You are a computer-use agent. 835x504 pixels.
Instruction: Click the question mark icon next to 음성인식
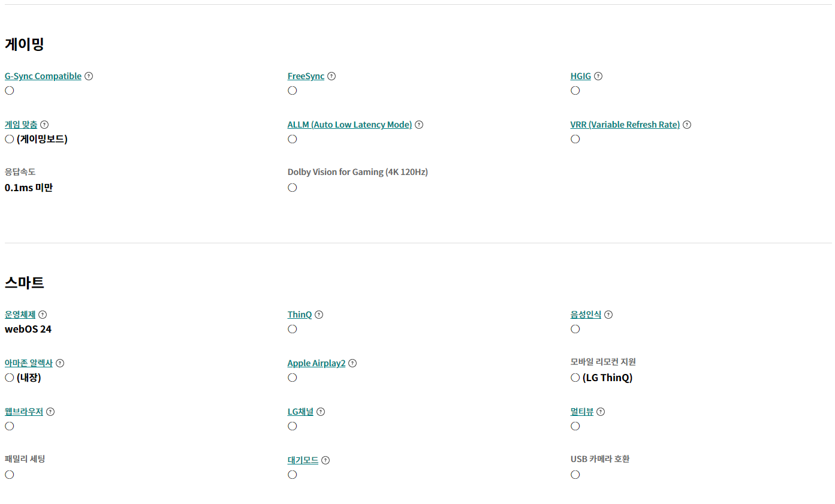tap(608, 315)
